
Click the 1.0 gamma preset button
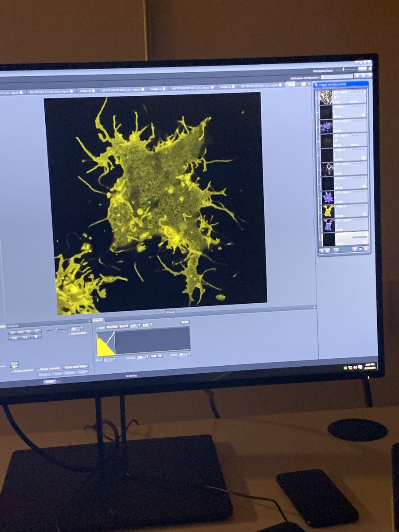(x=160, y=356)
